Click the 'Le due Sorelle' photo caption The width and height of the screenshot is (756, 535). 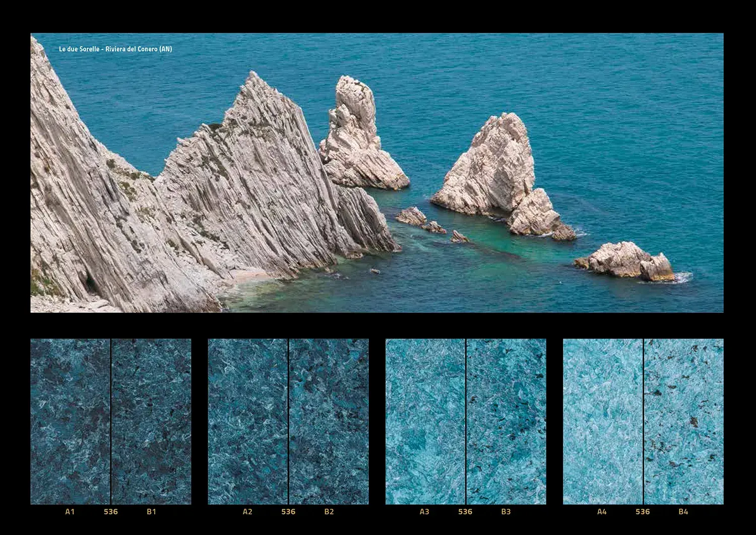[115, 49]
